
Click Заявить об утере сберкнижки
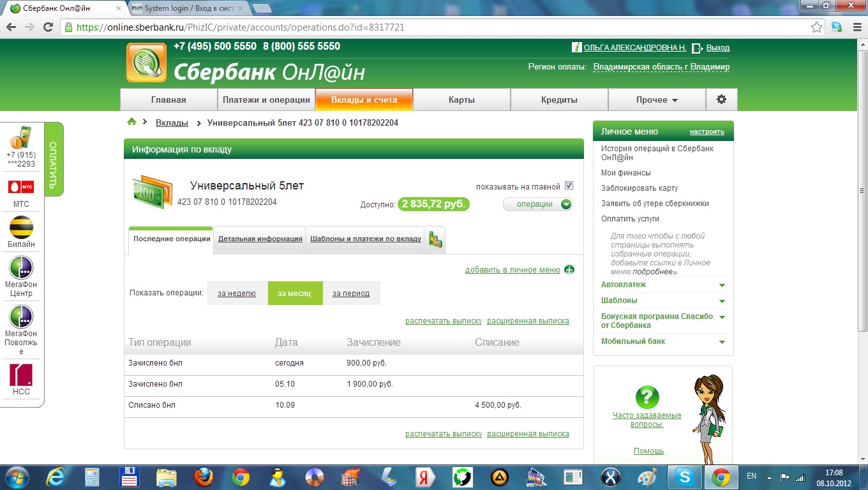655,204
